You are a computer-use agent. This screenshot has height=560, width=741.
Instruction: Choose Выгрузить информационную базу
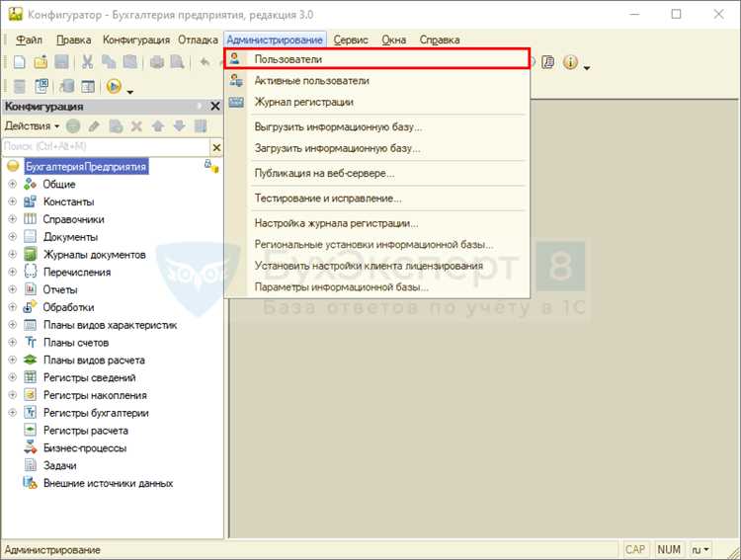point(338,127)
